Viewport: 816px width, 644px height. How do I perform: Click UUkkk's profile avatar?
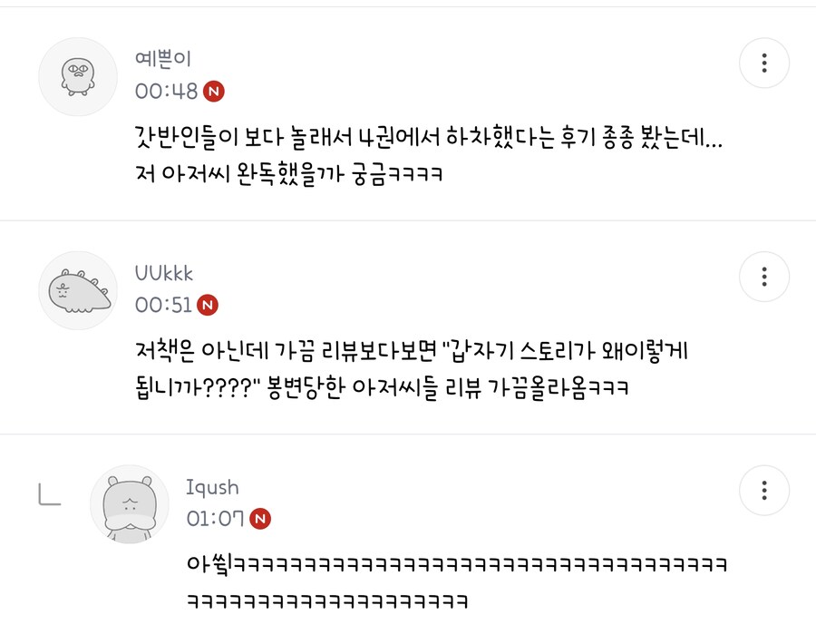tap(77, 290)
